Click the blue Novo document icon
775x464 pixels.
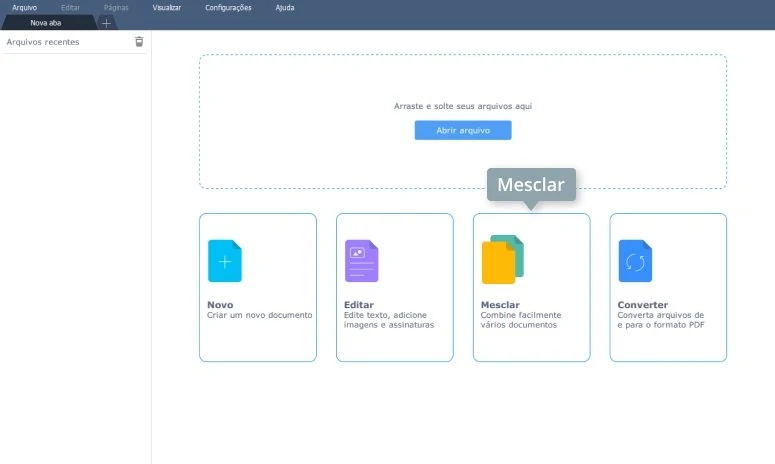(225, 261)
